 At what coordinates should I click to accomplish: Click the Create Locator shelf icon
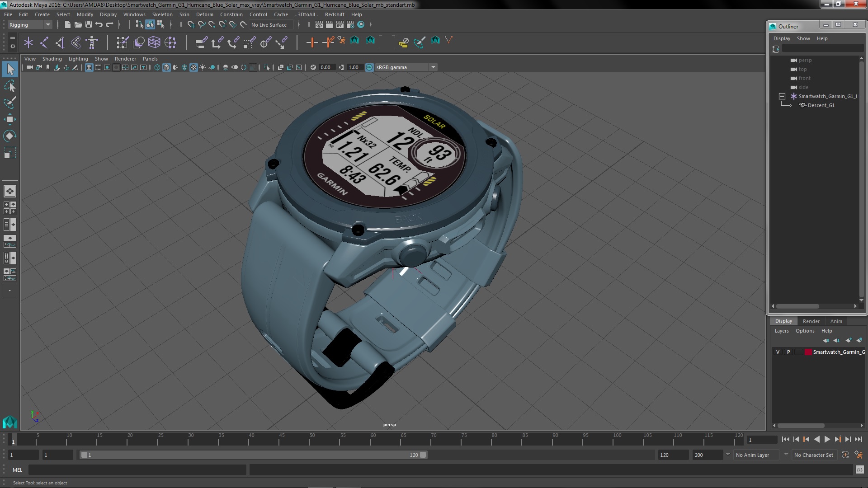pos(28,42)
